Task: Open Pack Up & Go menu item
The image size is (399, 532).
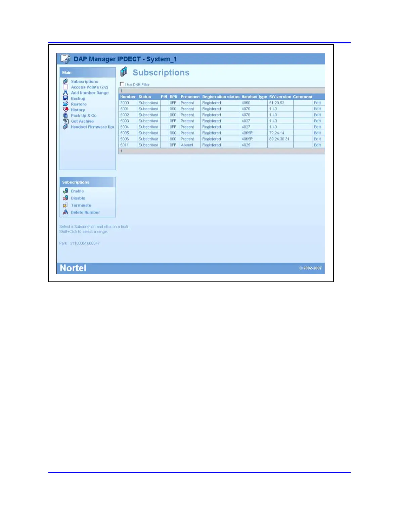Action: tap(84, 116)
